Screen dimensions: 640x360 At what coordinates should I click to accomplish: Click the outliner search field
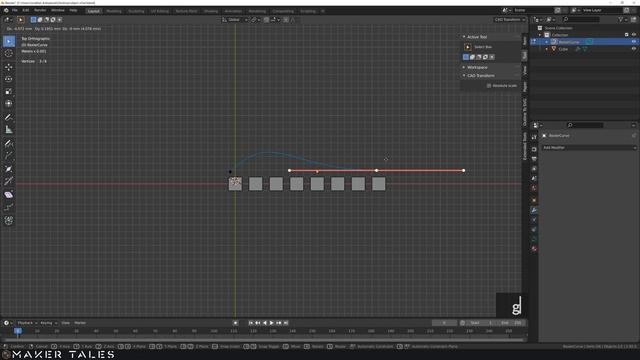(581, 19)
